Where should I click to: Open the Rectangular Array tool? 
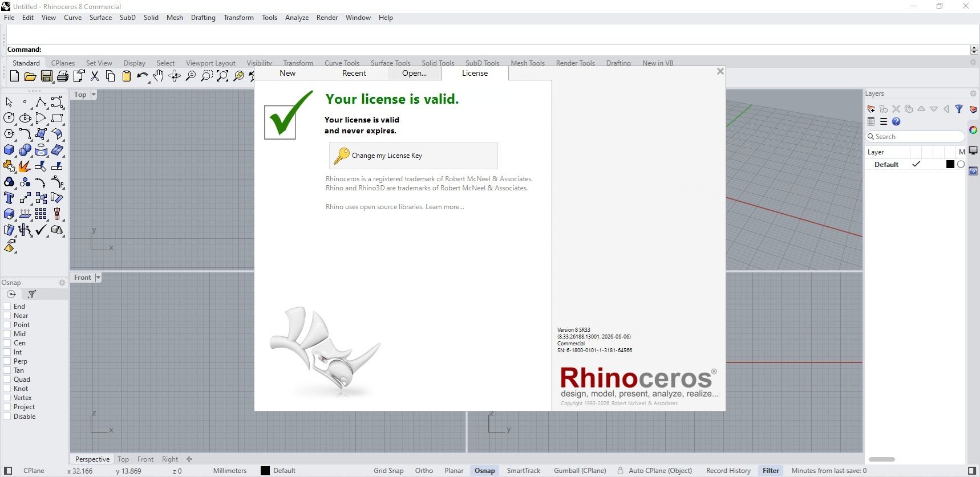(x=41, y=214)
